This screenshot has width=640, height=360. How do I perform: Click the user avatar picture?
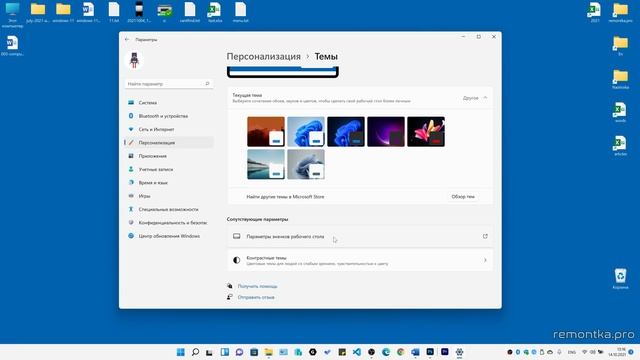click(134, 60)
